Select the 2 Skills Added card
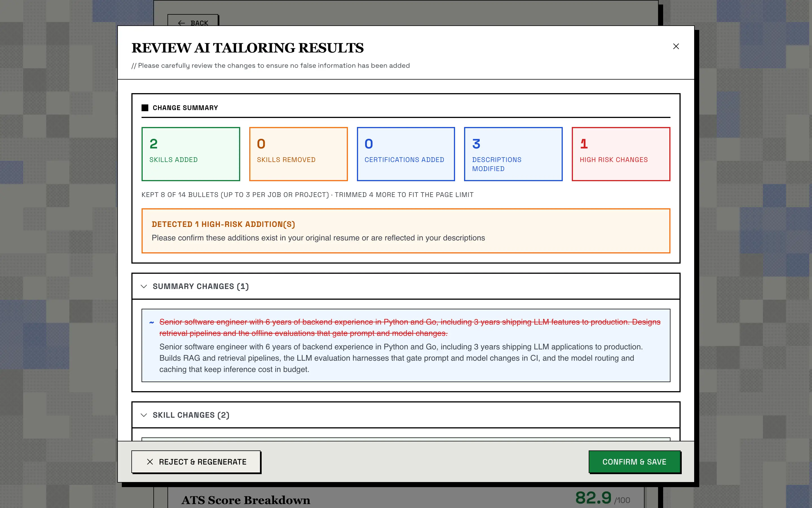The height and width of the screenshot is (508, 812). (x=191, y=154)
